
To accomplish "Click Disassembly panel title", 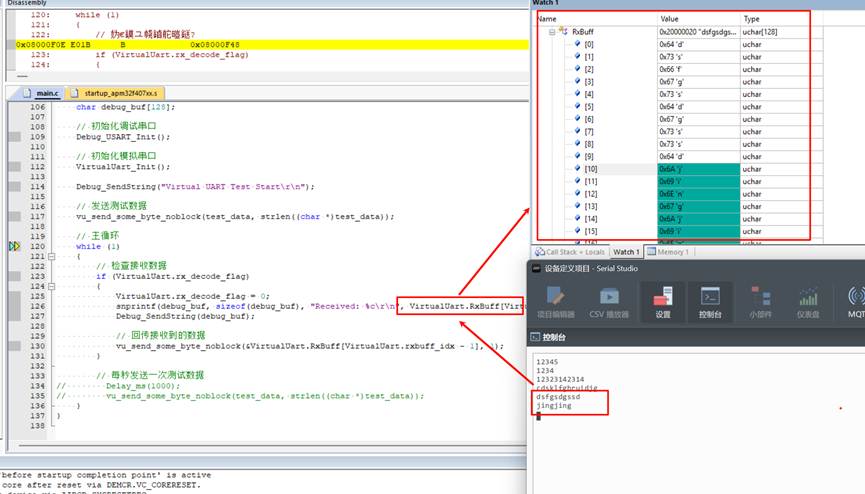I will pos(26,3).
